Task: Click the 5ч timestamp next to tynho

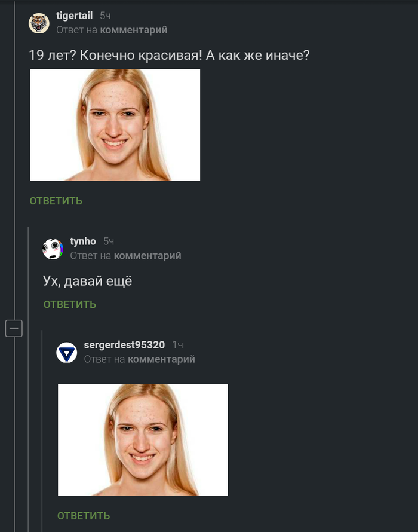Action: [109, 241]
